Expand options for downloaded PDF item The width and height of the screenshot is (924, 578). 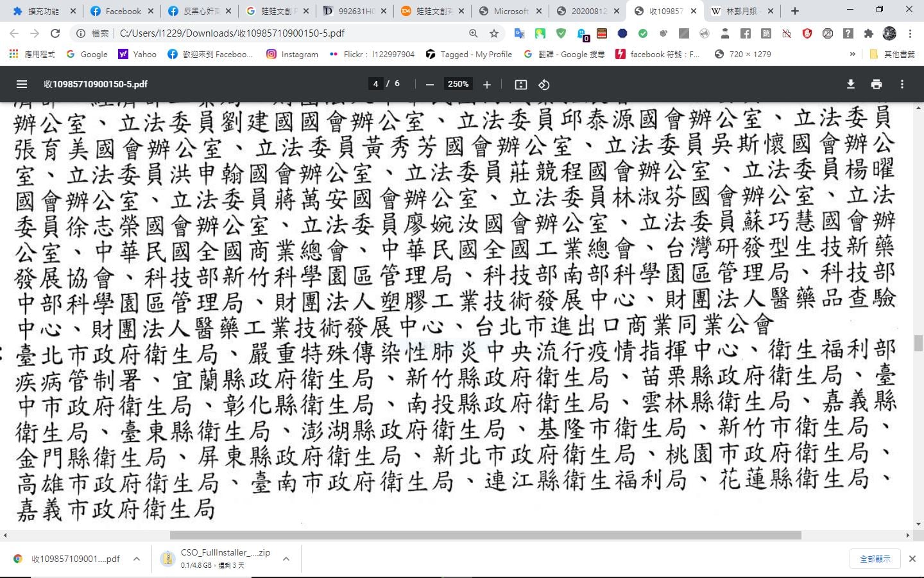(137, 559)
